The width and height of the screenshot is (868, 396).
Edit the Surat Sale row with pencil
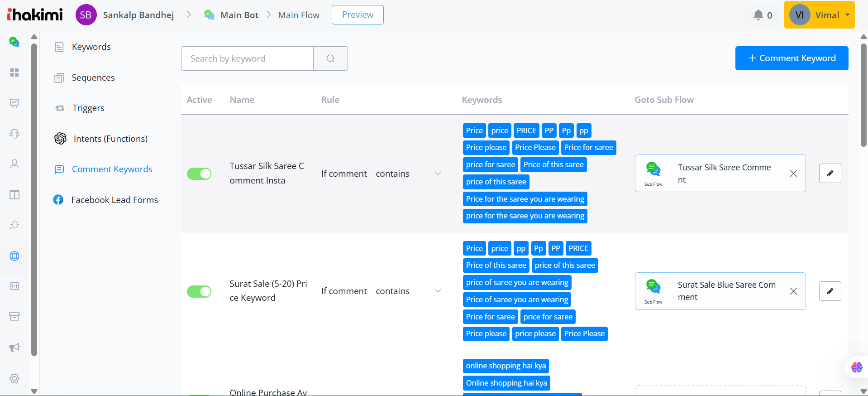[x=830, y=291]
